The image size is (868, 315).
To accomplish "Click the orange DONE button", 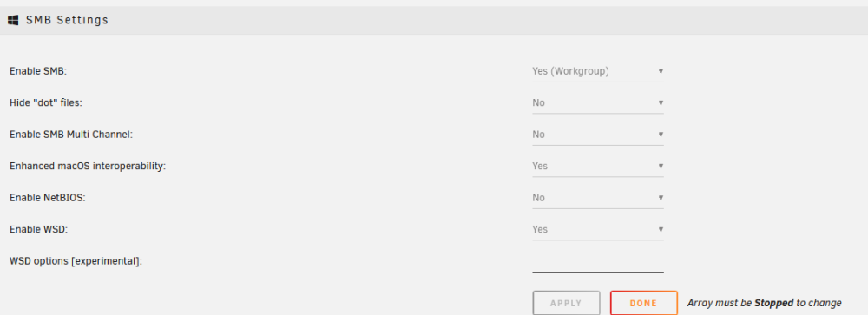I will [x=644, y=304].
